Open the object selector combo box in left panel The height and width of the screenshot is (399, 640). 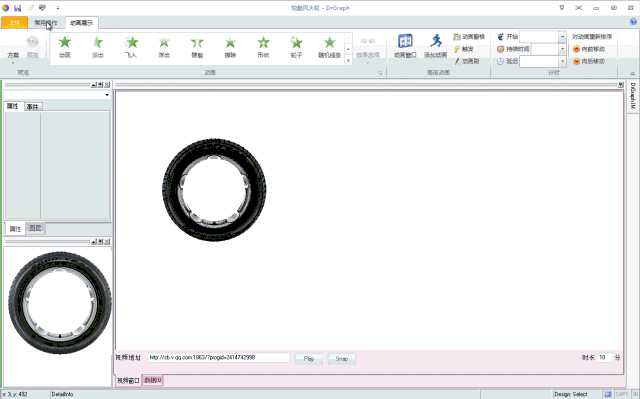(x=57, y=95)
